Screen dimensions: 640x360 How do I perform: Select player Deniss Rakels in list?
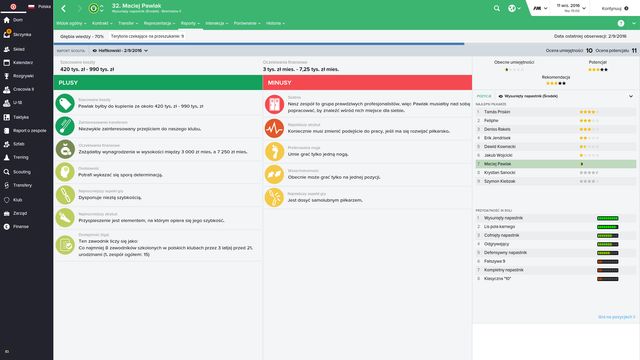(x=556, y=129)
